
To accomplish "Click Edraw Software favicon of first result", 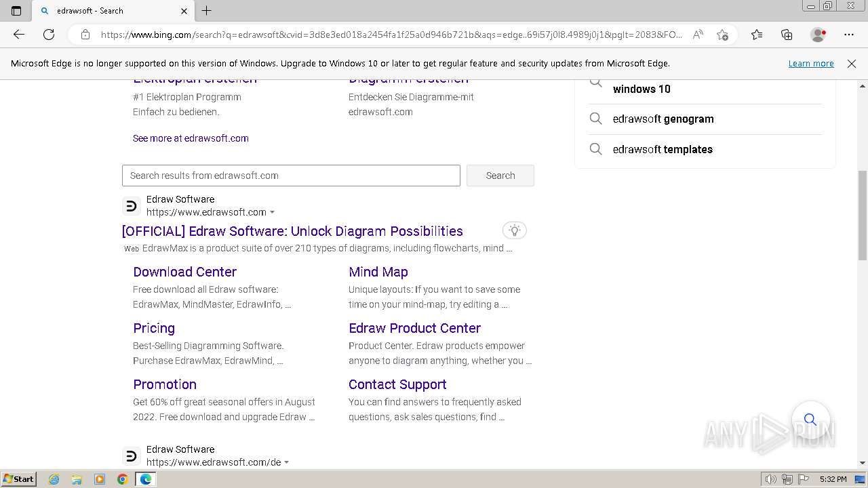I will click(x=132, y=206).
